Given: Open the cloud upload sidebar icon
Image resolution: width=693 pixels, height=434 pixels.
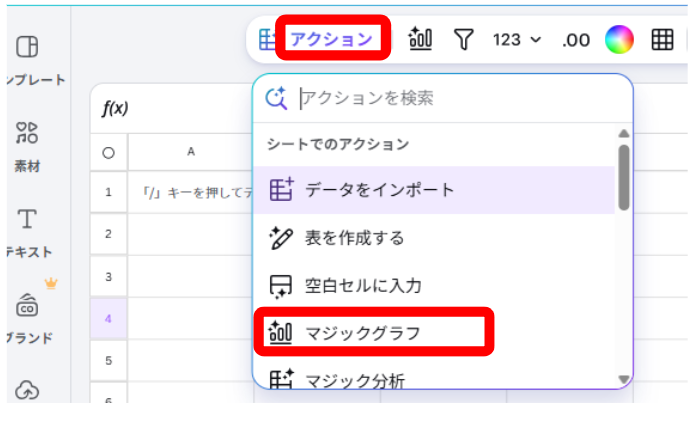Looking at the screenshot, I should [x=27, y=390].
